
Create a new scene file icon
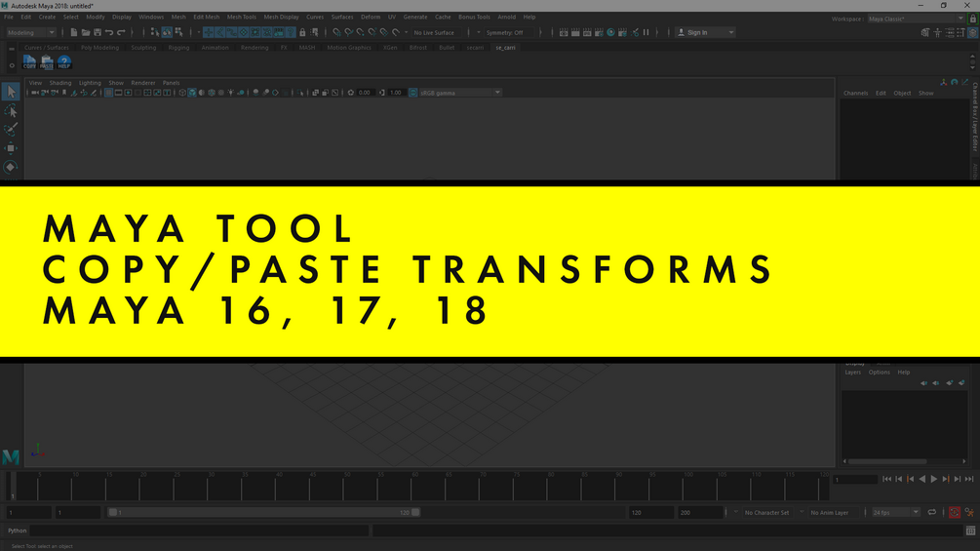click(x=74, y=32)
